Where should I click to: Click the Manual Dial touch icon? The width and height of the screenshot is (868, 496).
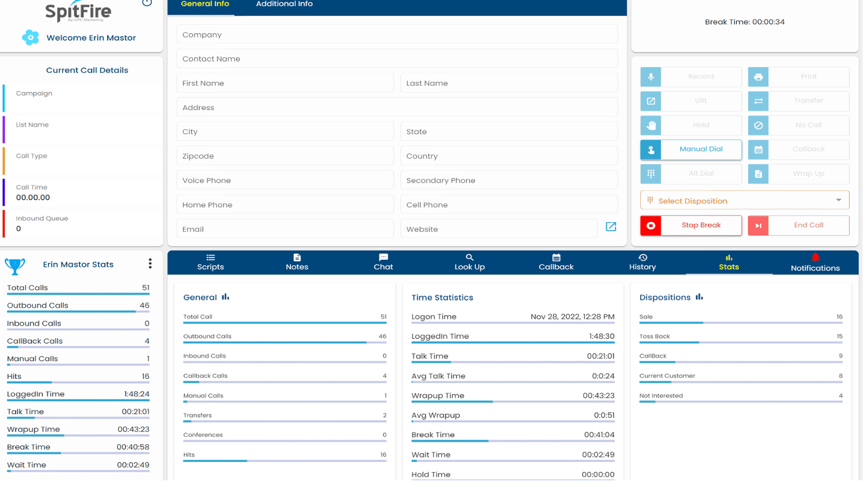[650, 150]
